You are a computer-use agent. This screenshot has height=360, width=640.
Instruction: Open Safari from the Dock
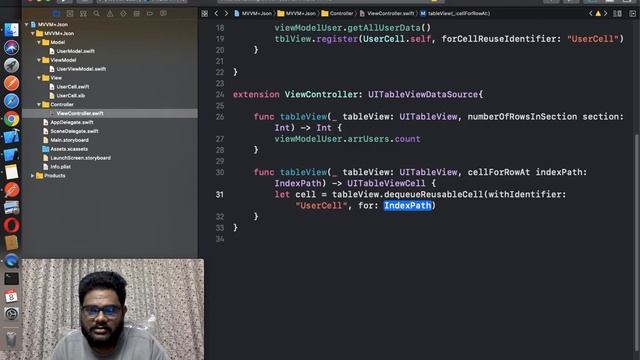[11, 101]
